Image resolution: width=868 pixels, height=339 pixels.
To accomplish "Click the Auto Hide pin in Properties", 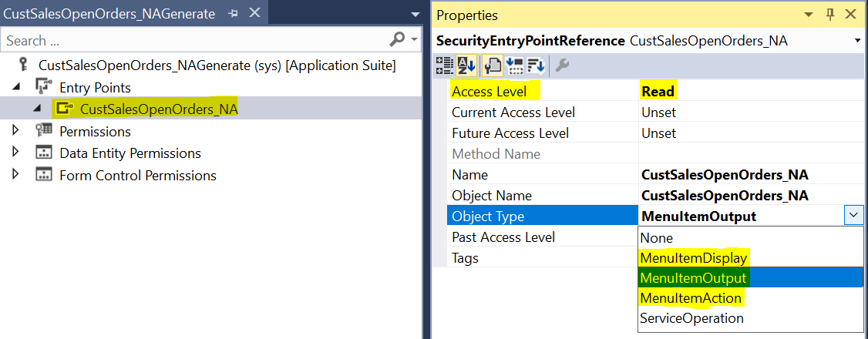I will (x=830, y=15).
